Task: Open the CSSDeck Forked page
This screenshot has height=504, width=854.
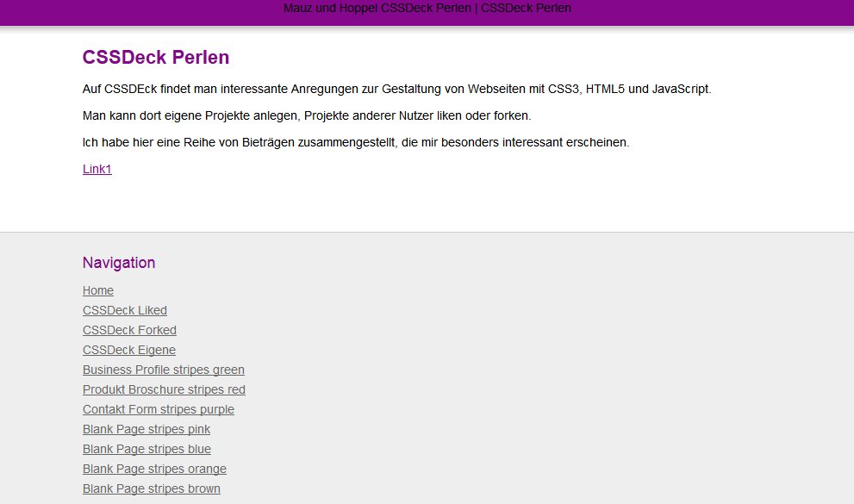Action: coord(129,330)
